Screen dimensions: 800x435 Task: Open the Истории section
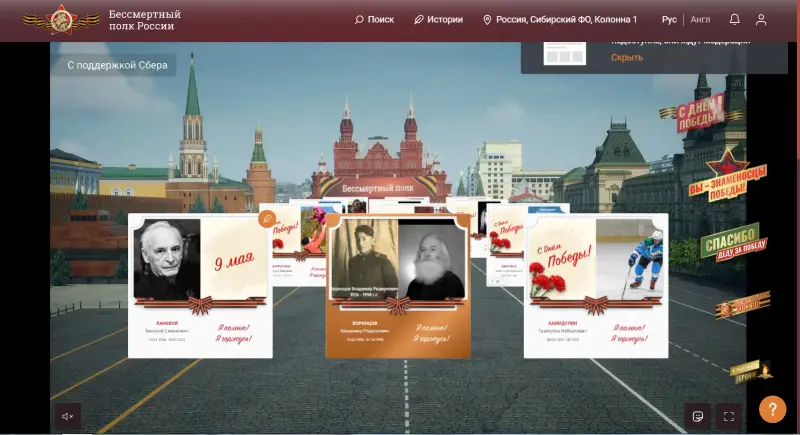[438, 20]
